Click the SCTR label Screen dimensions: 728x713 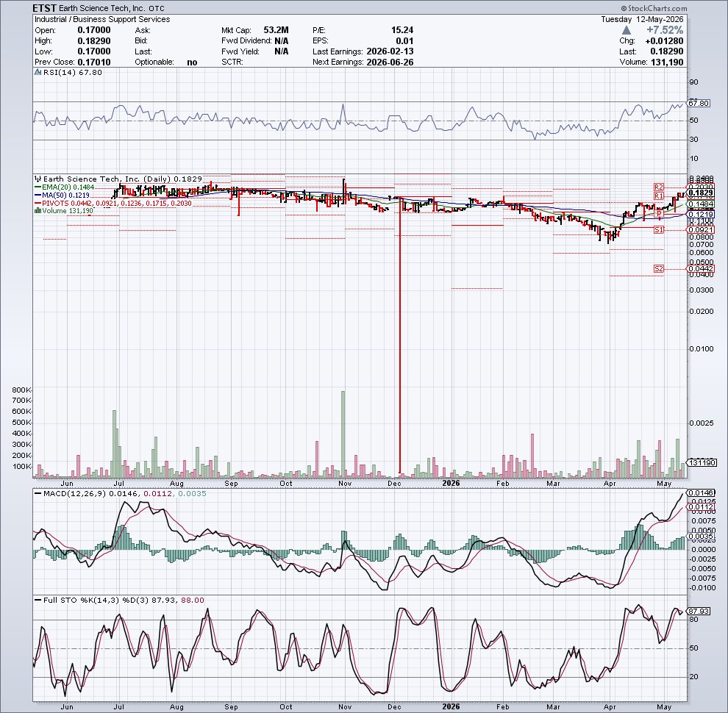click(x=232, y=62)
